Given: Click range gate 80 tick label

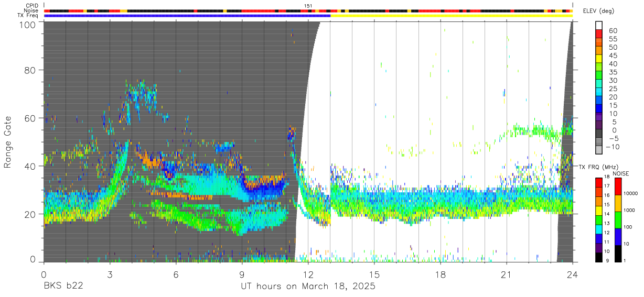Looking at the screenshot, I should pyautogui.click(x=30, y=70).
